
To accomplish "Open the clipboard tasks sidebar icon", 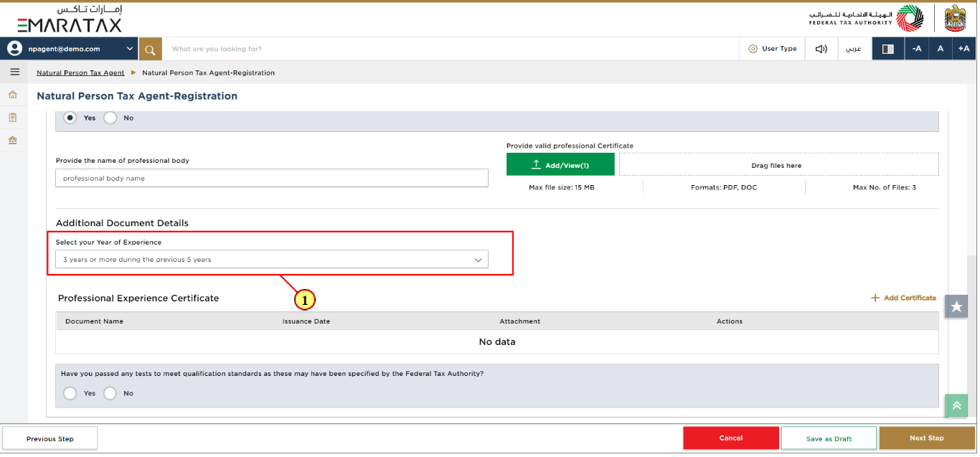I will [13, 117].
